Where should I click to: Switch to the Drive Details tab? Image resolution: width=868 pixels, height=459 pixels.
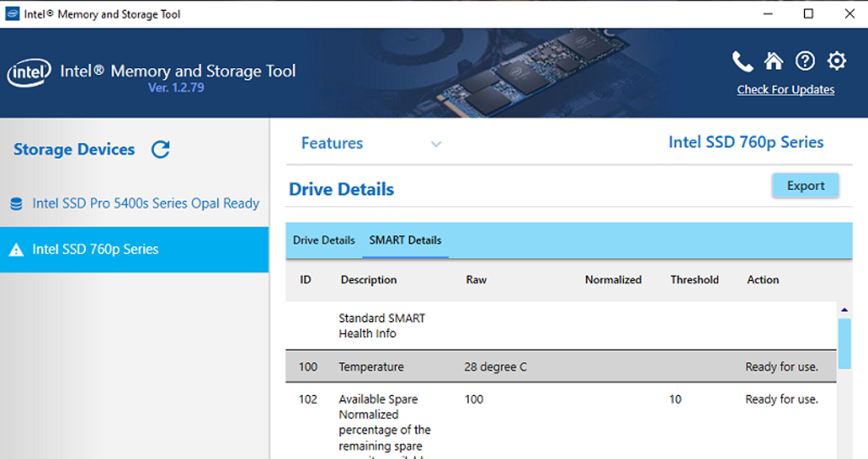click(323, 240)
